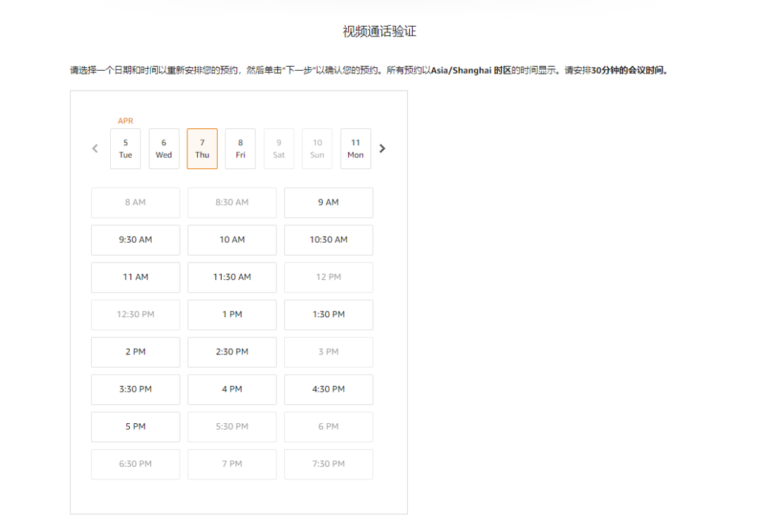
Task: Choose the 11:30 AM slot
Action: coord(232,277)
